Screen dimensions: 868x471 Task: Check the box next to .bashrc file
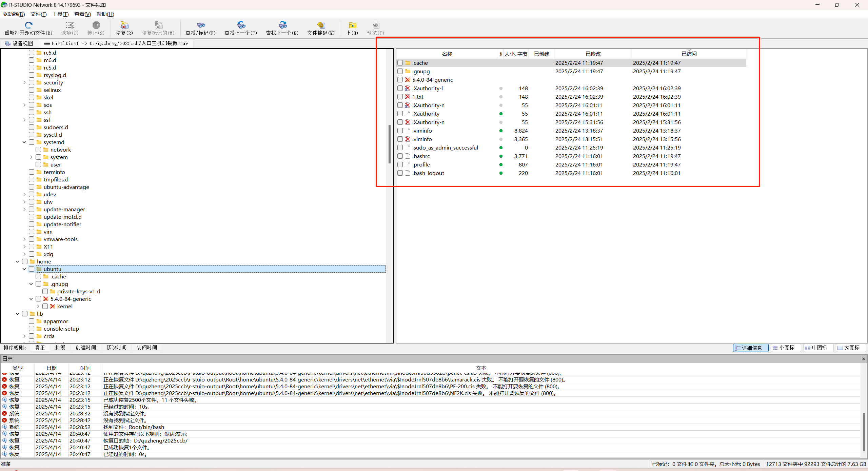click(400, 156)
